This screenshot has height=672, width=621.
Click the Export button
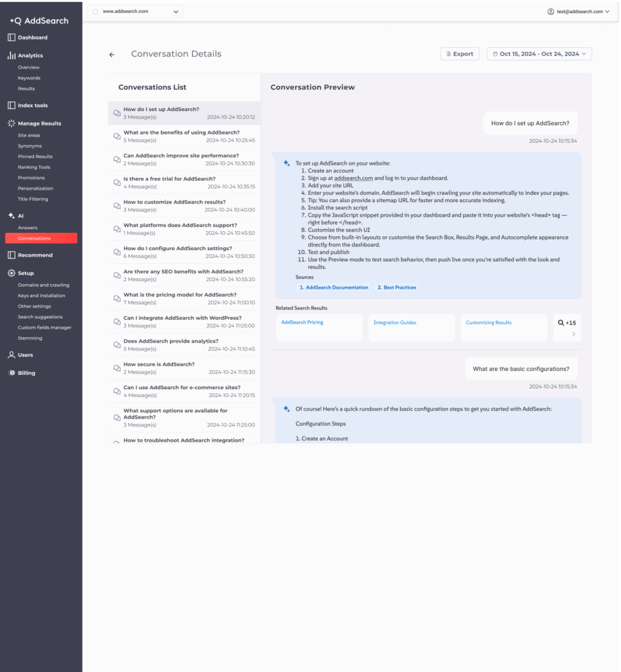coord(459,54)
